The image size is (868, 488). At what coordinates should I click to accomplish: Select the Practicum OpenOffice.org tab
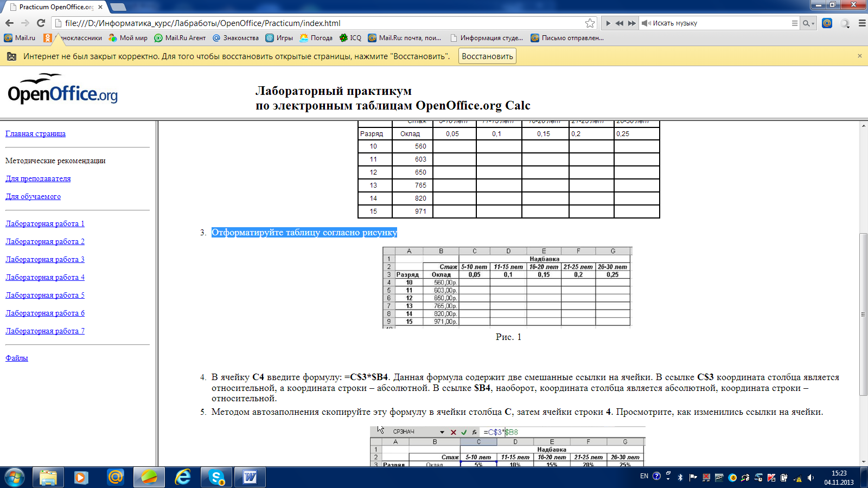click(54, 7)
